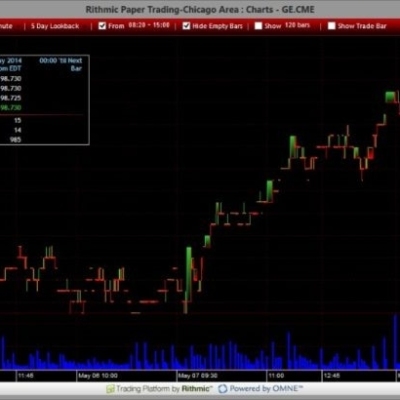Select the May 07 09:30 time axis marker
This screenshot has width=400, height=400.
tap(197, 376)
